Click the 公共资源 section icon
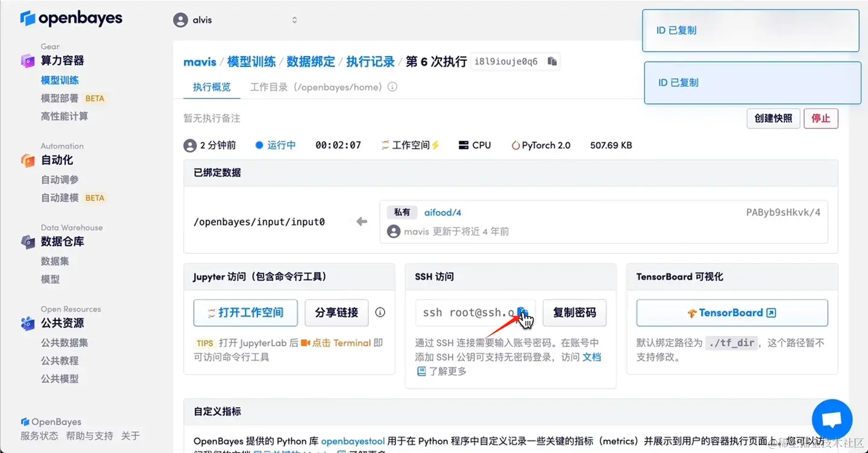Viewport: 868px width, 453px height. coord(28,323)
